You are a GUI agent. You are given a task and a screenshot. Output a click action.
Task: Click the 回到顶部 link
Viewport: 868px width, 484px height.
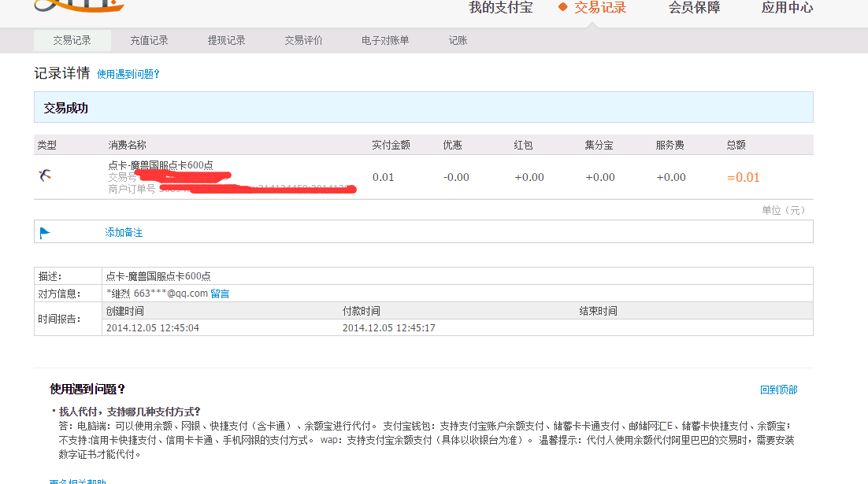coord(778,390)
